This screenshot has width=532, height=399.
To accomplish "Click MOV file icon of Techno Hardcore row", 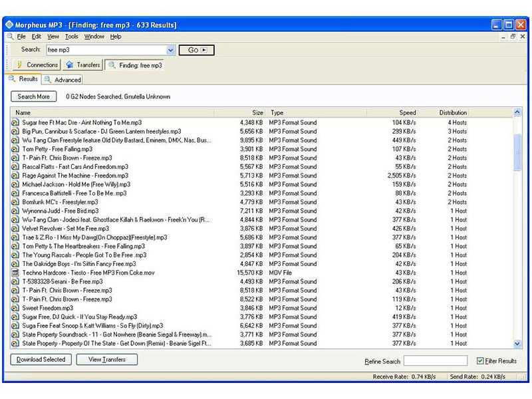I will pos(15,273).
